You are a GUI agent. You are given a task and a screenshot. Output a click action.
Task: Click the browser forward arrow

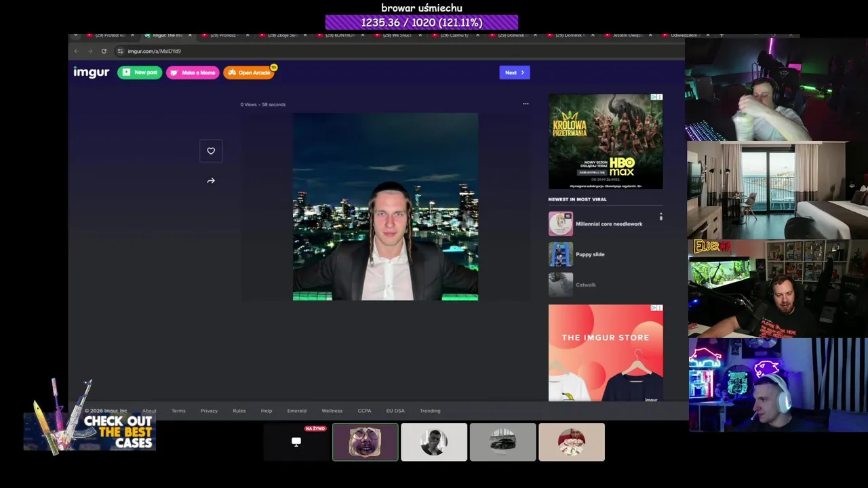click(x=90, y=51)
